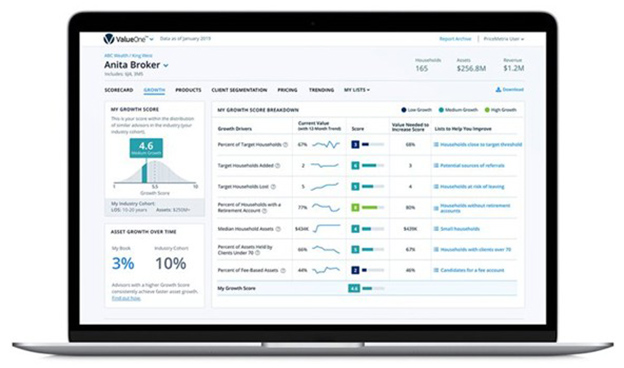Click the 77% current value cell
Viewport: 624px width, 368px height.
(302, 208)
